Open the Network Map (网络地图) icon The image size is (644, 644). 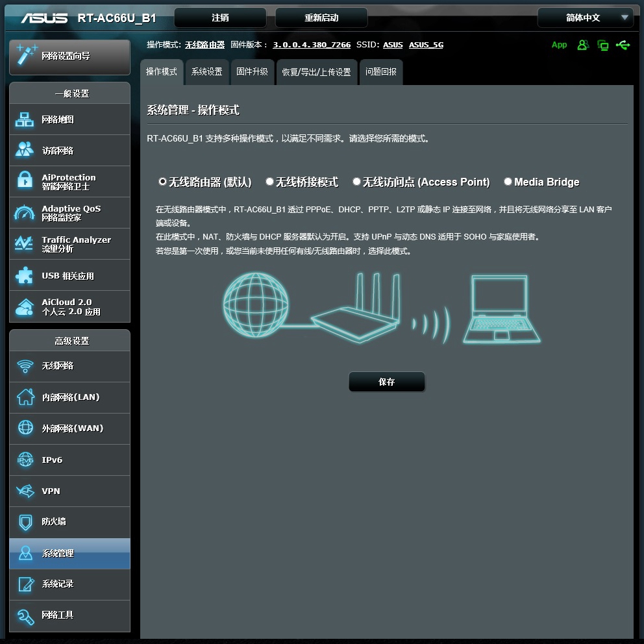tap(25, 119)
